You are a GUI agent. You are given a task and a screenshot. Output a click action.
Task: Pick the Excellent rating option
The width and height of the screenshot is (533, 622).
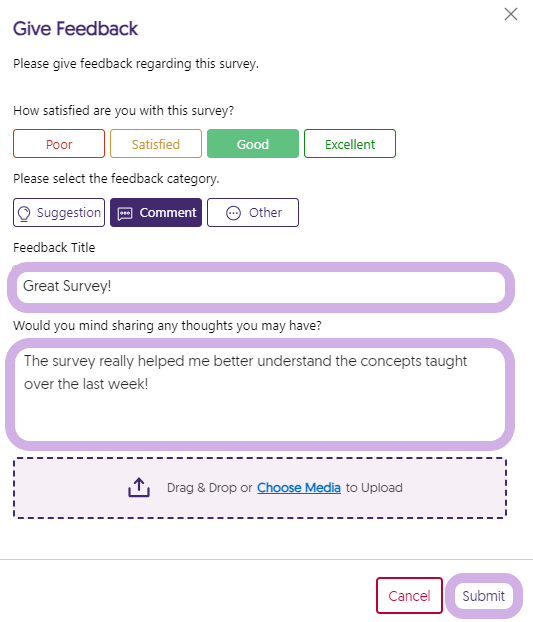coord(350,144)
